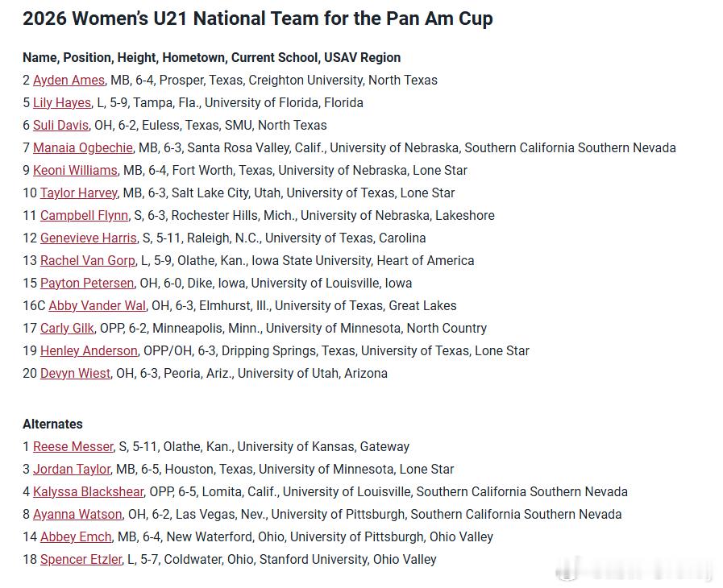Select the Manaia Ogbechie link
The image size is (723, 588).
coord(83,148)
